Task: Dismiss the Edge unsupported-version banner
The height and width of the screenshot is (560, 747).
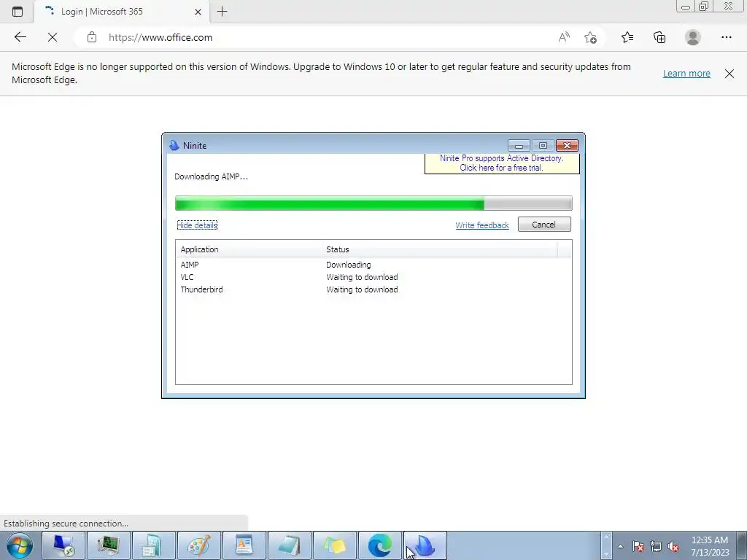Action: pyautogui.click(x=729, y=74)
